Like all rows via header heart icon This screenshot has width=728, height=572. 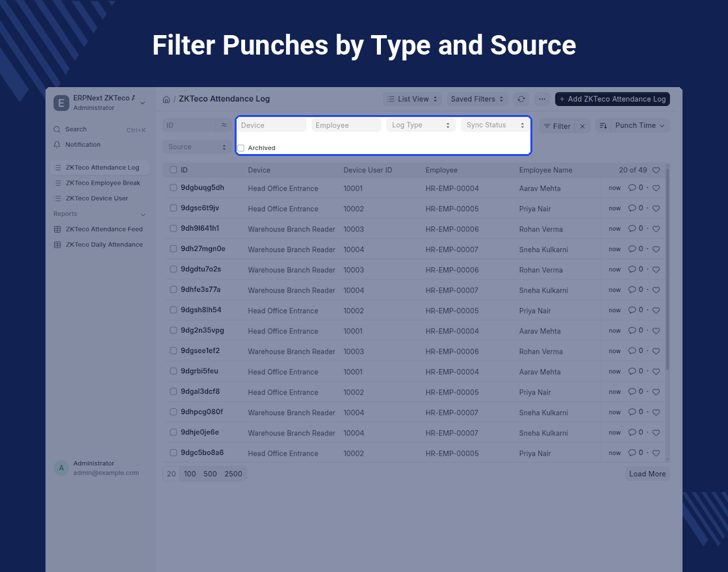click(x=656, y=170)
